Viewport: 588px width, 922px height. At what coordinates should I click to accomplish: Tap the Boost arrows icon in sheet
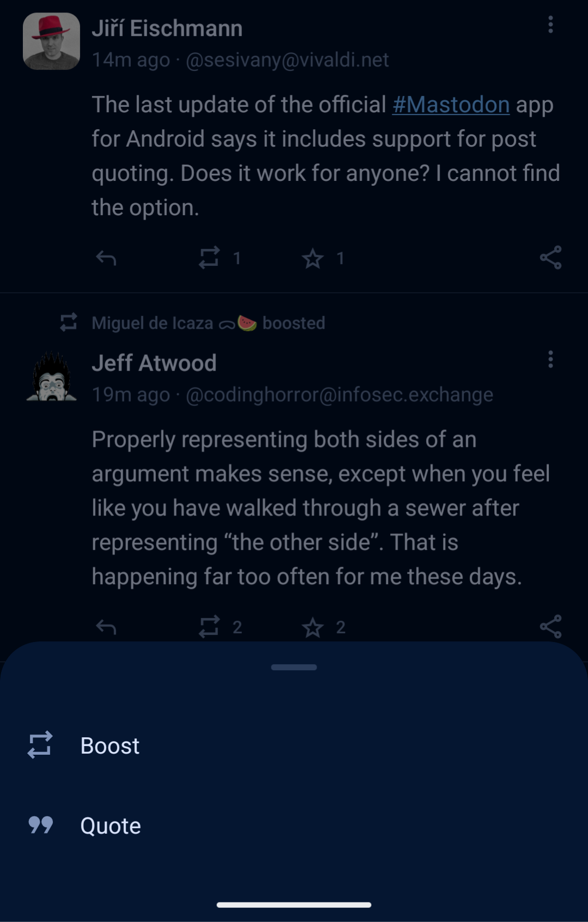click(40, 745)
